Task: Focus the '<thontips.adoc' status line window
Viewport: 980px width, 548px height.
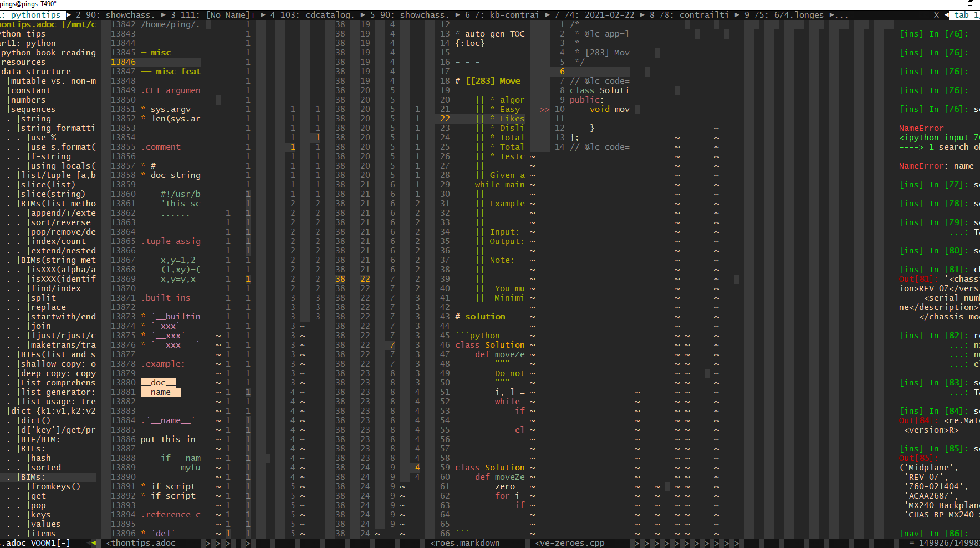Action: 141,543
